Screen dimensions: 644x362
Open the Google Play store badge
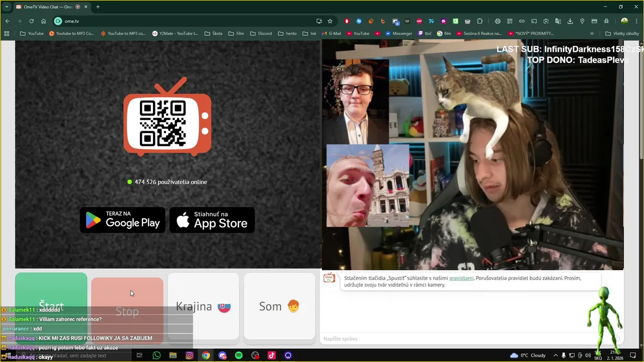pyautogui.click(x=122, y=220)
